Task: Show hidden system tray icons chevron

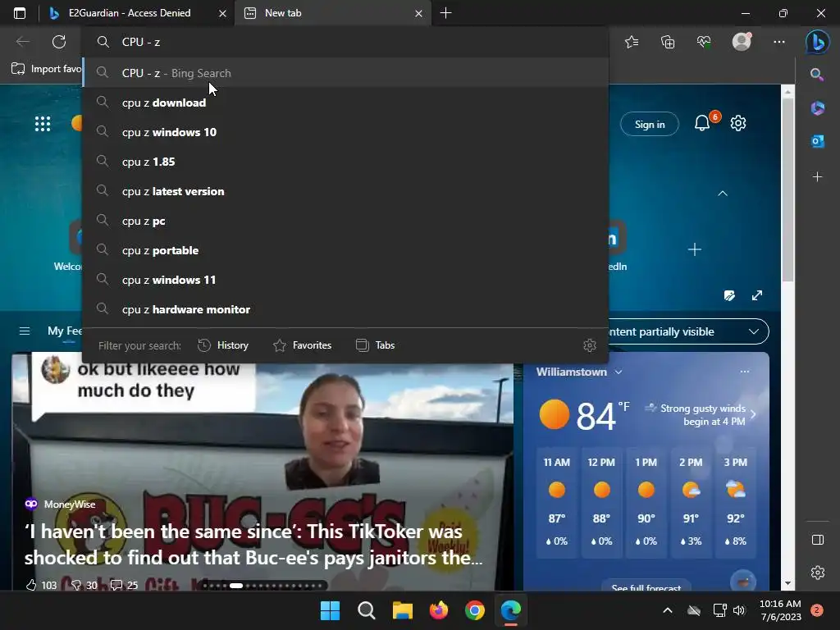Action: (668, 610)
